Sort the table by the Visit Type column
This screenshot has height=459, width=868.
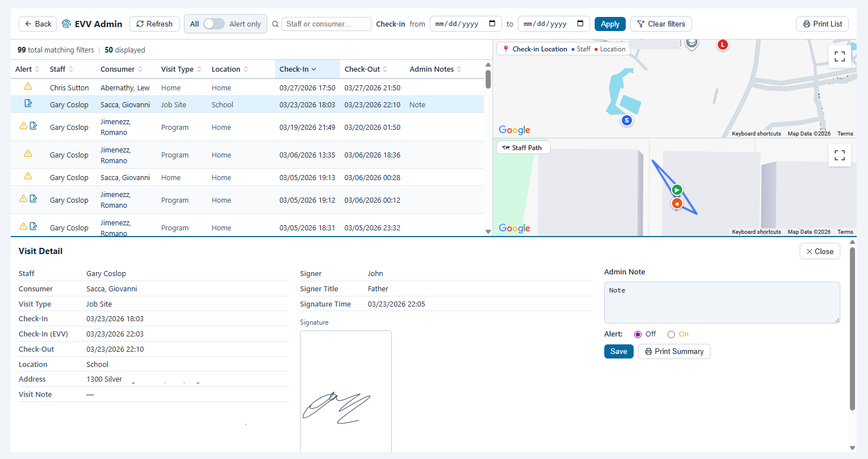click(200, 68)
